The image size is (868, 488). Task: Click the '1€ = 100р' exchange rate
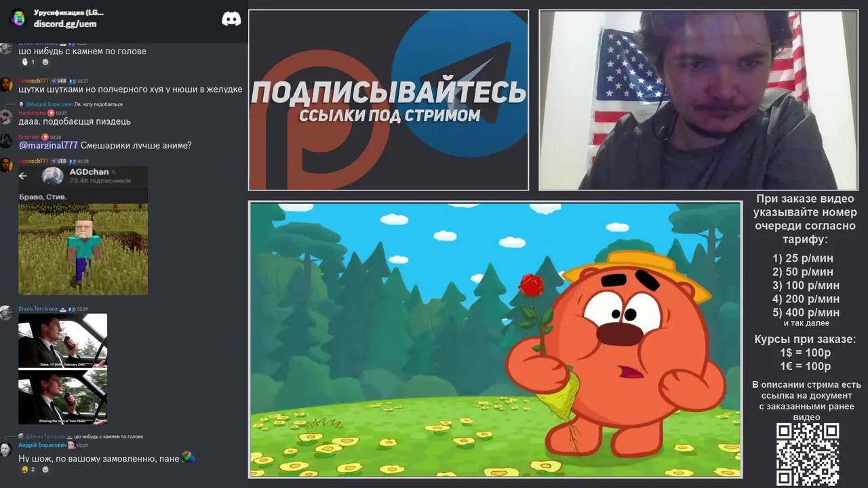pyautogui.click(x=805, y=366)
